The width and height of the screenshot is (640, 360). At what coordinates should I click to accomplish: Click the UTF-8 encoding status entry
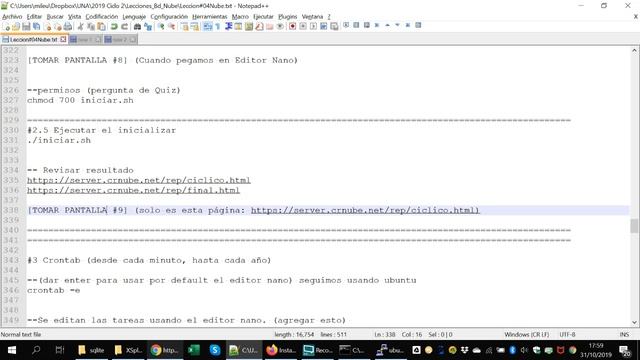pyautogui.click(x=567, y=334)
